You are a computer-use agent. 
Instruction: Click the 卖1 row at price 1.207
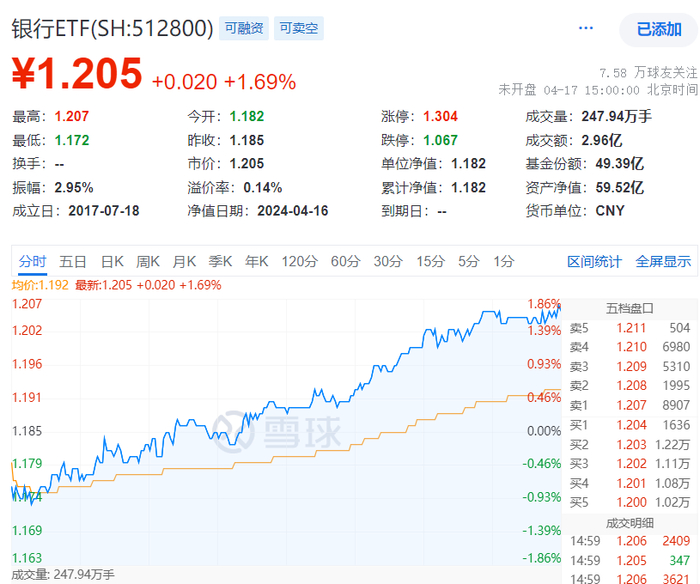tap(629, 405)
